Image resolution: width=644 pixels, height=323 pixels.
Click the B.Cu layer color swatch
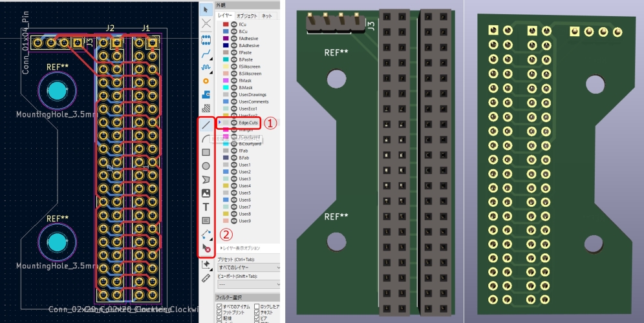[x=225, y=32]
